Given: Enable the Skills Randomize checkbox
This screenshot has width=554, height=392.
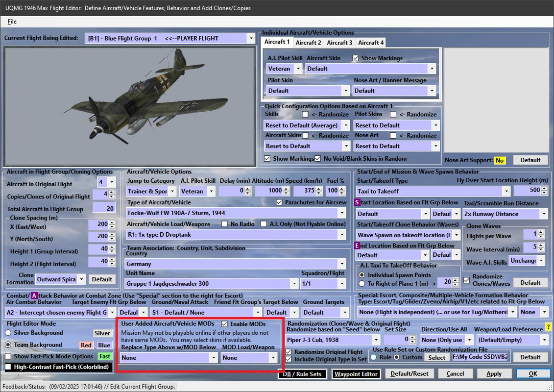Looking at the screenshot, I should click(x=305, y=114).
